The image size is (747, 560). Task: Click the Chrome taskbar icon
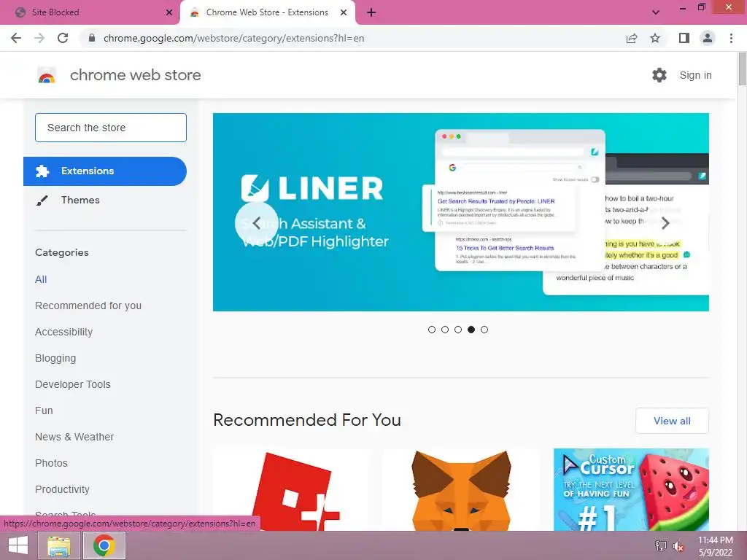pyautogui.click(x=104, y=545)
